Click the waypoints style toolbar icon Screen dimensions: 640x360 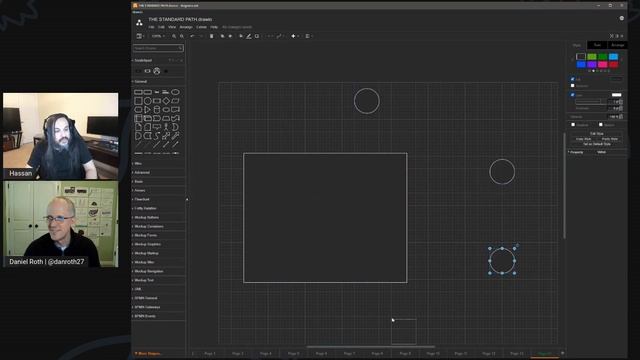(279, 36)
